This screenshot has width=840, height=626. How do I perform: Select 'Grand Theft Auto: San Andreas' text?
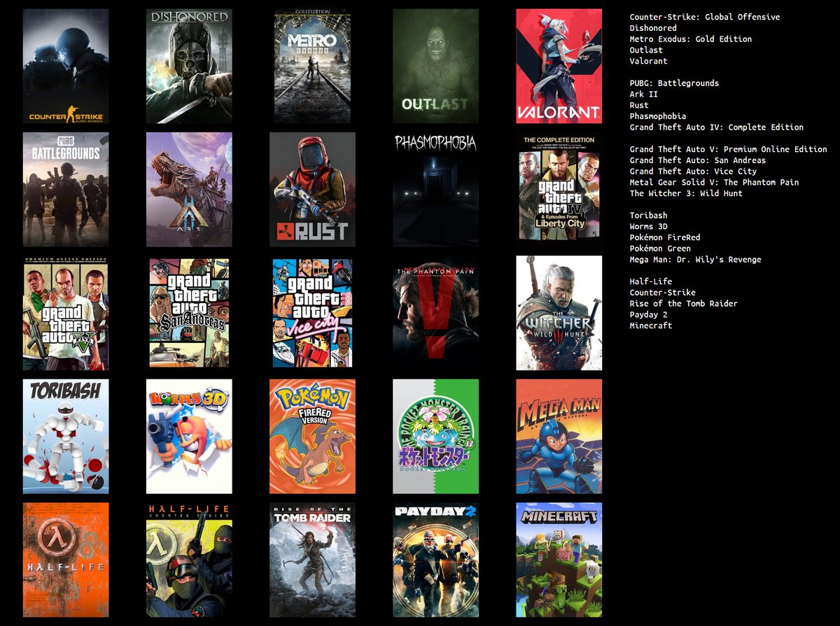pyautogui.click(x=697, y=160)
